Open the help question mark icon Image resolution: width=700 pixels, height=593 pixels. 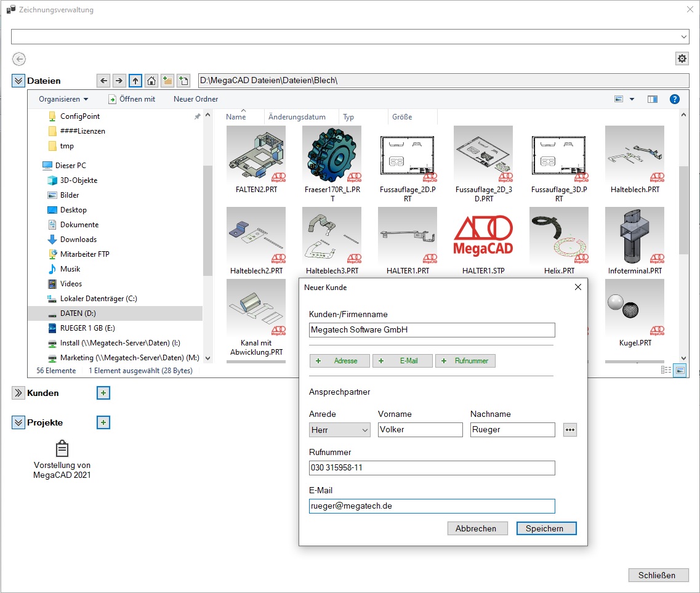point(674,99)
